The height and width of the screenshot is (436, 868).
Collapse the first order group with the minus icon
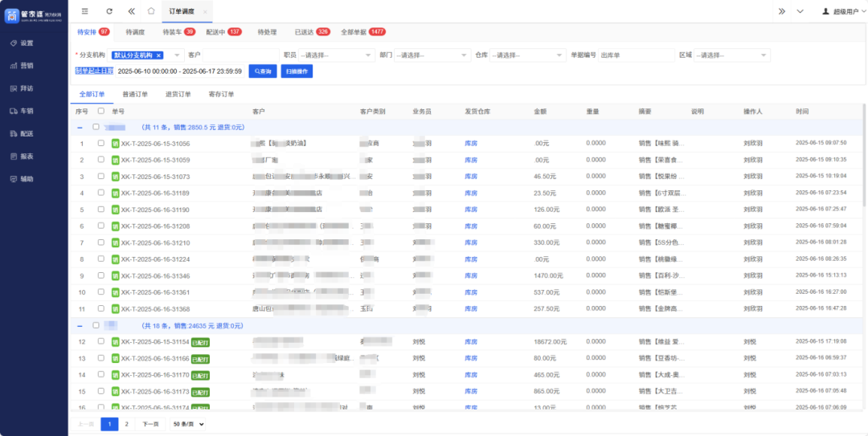pyautogui.click(x=80, y=127)
